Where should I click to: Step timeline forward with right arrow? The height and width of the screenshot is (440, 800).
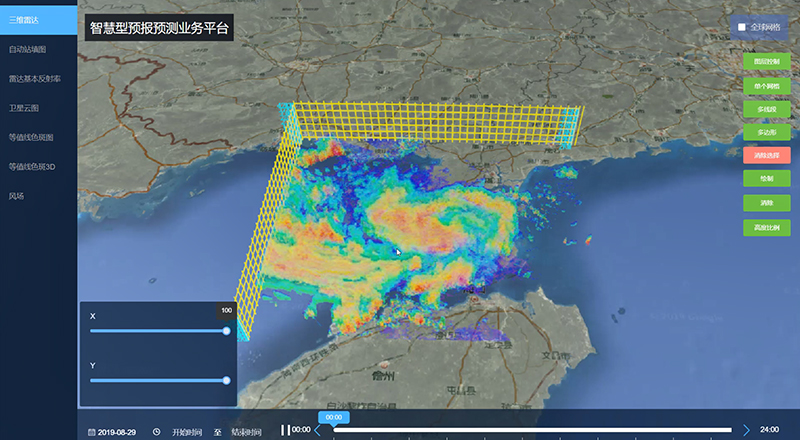(x=746, y=430)
